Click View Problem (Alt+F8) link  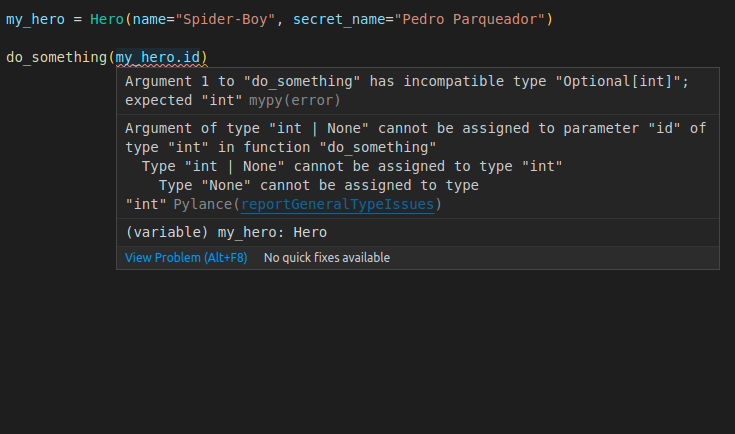tap(185, 257)
